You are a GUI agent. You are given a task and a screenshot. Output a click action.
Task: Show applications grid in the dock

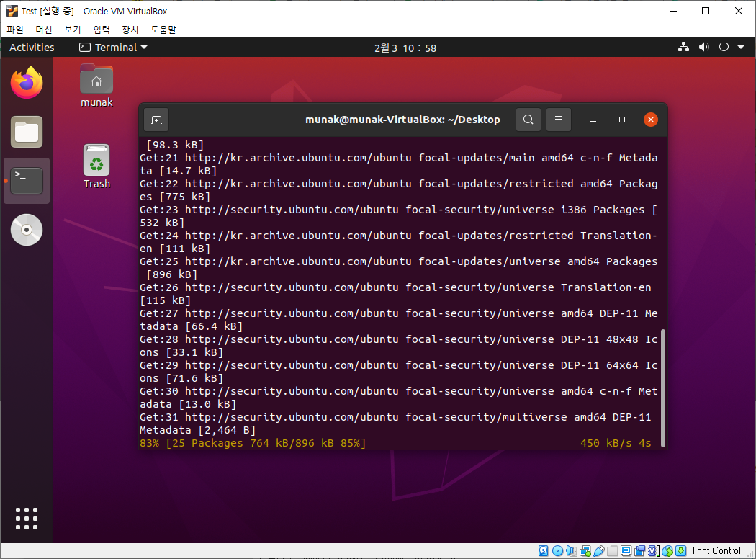tap(27, 519)
